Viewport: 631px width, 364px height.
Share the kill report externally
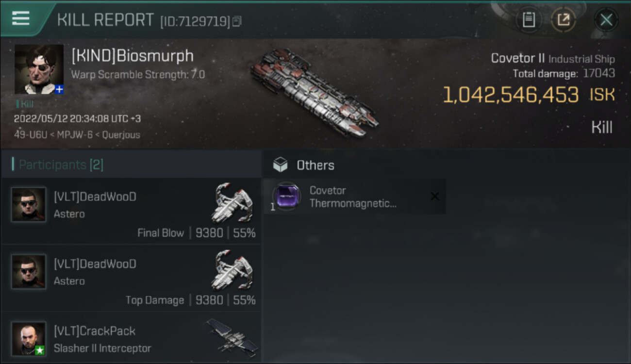[x=564, y=20]
